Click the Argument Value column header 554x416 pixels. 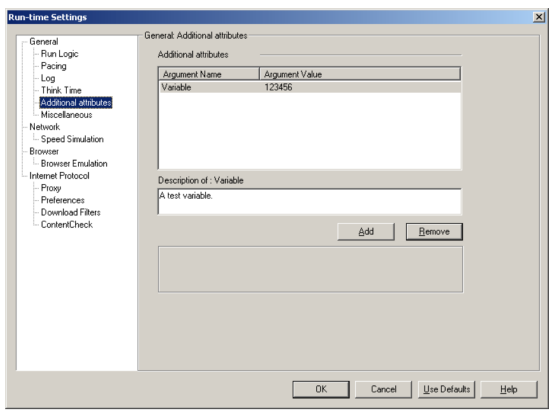(x=360, y=74)
